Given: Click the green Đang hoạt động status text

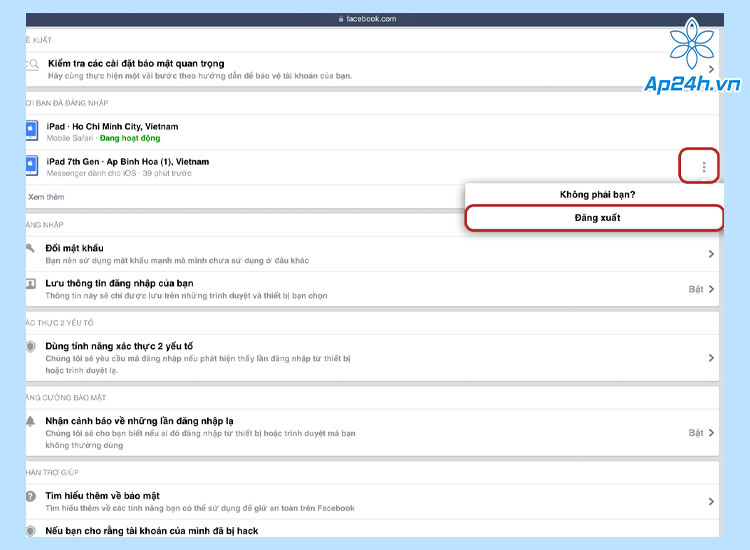Looking at the screenshot, I should (x=130, y=138).
